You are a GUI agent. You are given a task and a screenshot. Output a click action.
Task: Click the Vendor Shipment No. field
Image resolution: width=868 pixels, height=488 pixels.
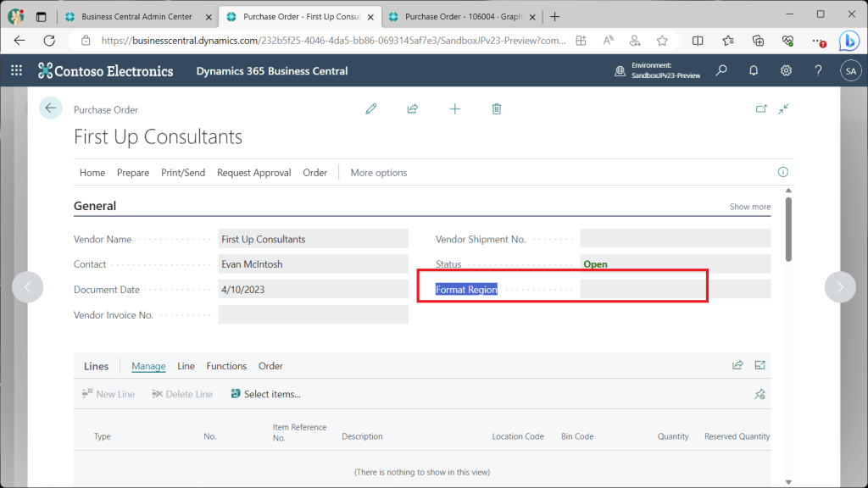point(676,239)
